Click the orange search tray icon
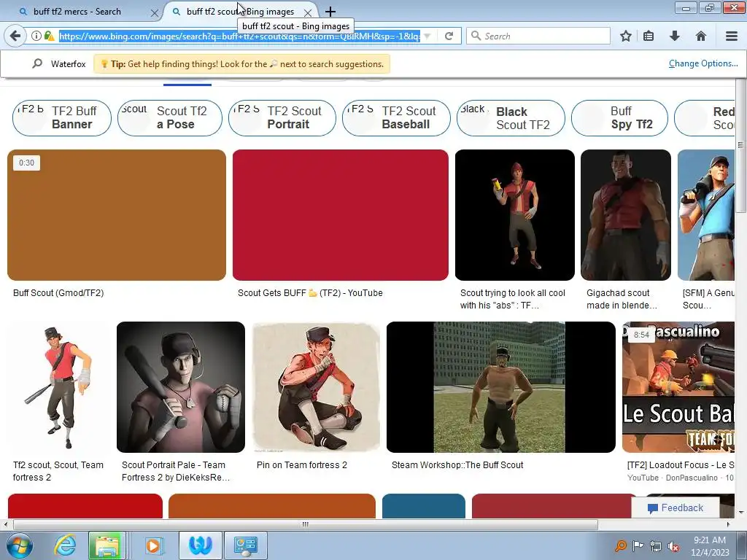This screenshot has height=560, width=747. point(620,545)
